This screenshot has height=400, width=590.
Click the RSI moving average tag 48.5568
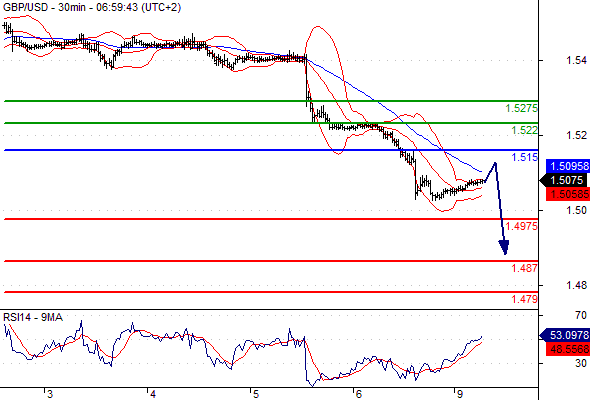[568, 349]
